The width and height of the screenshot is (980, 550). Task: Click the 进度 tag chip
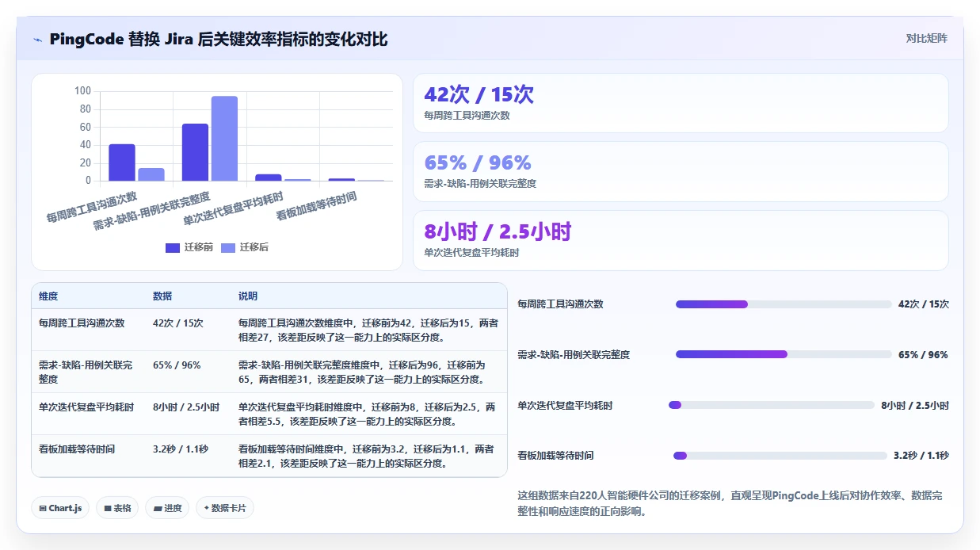click(167, 508)
